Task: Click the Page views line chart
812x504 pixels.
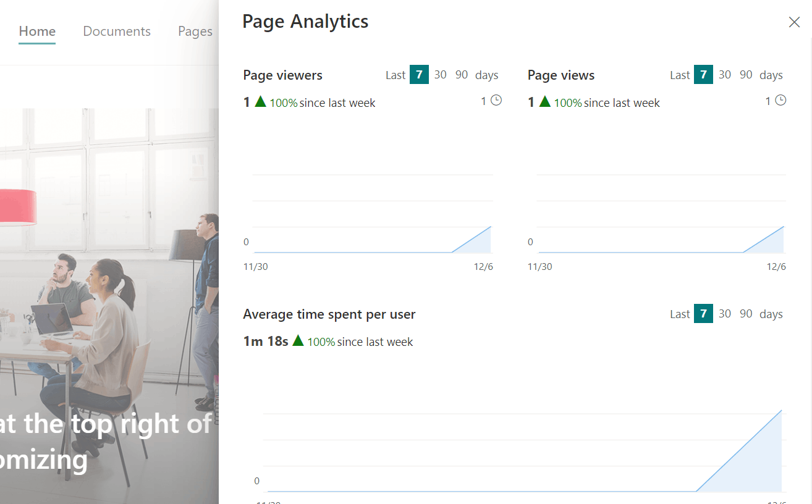Action: (661, 214)
